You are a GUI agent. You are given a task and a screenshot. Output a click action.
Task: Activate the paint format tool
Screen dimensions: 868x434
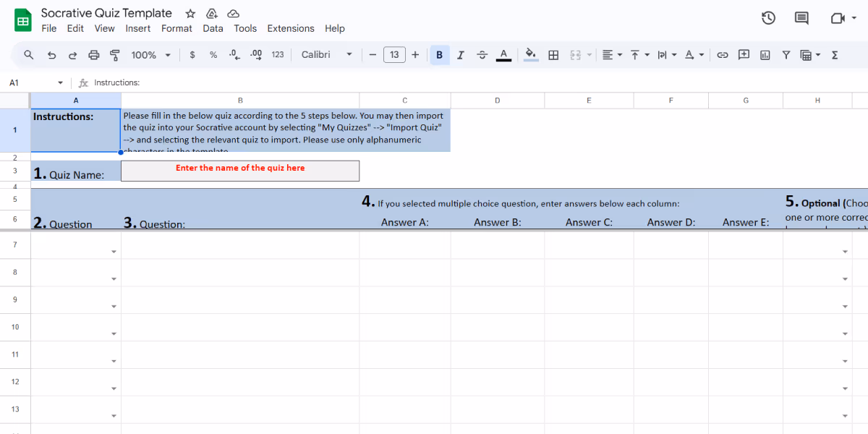point(114,54)
